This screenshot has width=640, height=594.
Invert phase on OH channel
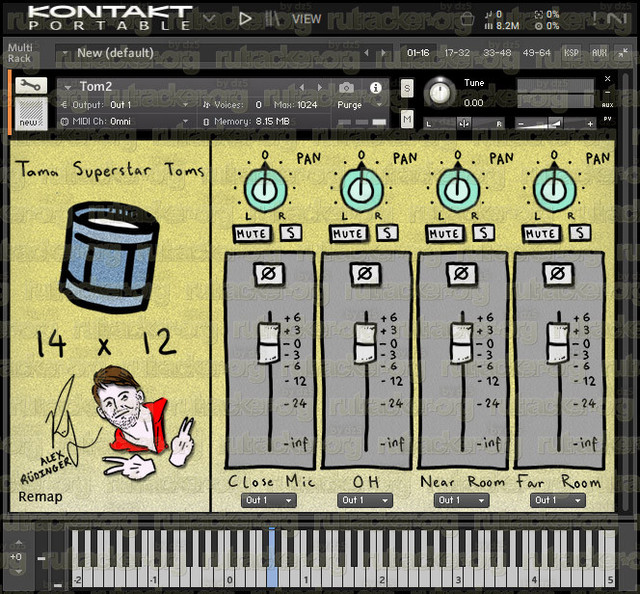click(365, 274)
